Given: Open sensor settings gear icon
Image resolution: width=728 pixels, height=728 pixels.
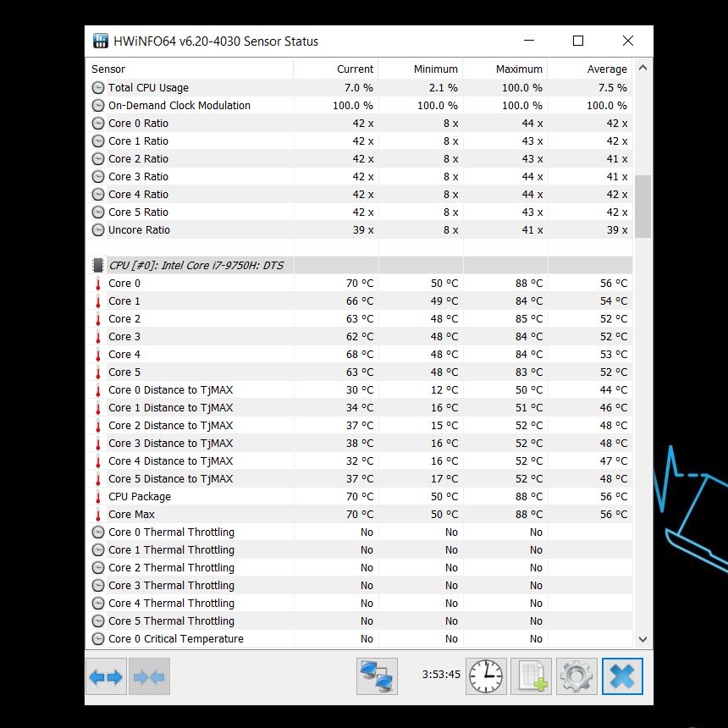Looking at the screenshot, I should (576, 676).
